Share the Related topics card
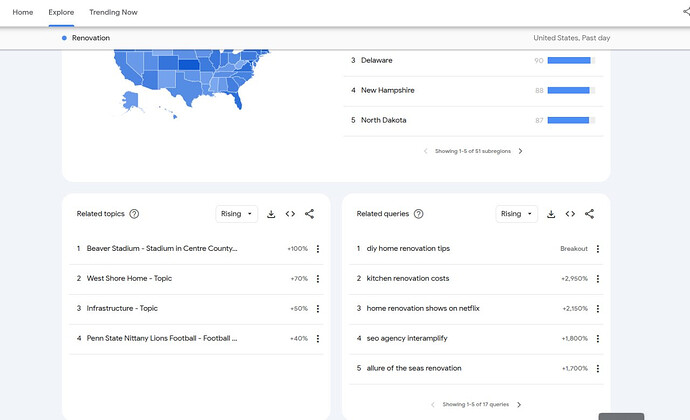Image resolution: width=690 pixels, height=420 pixels. [x=309, y=214]
